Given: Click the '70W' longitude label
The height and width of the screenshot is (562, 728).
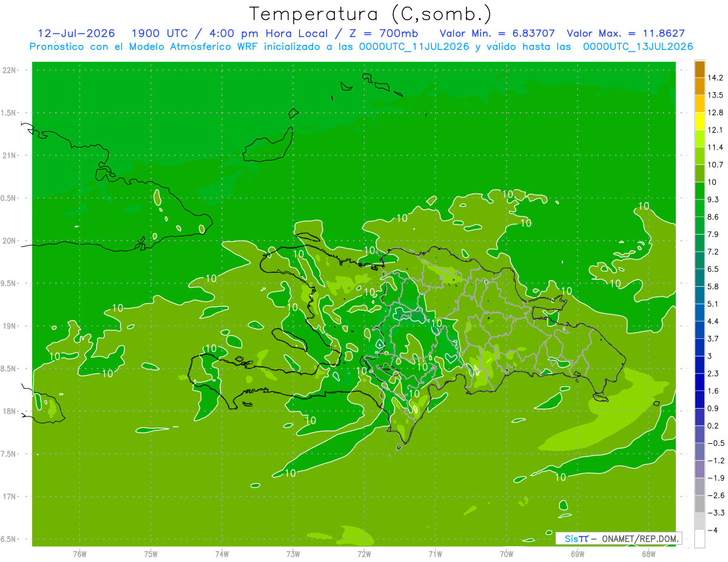Looking at the screenshot, I should click(506, 554).
